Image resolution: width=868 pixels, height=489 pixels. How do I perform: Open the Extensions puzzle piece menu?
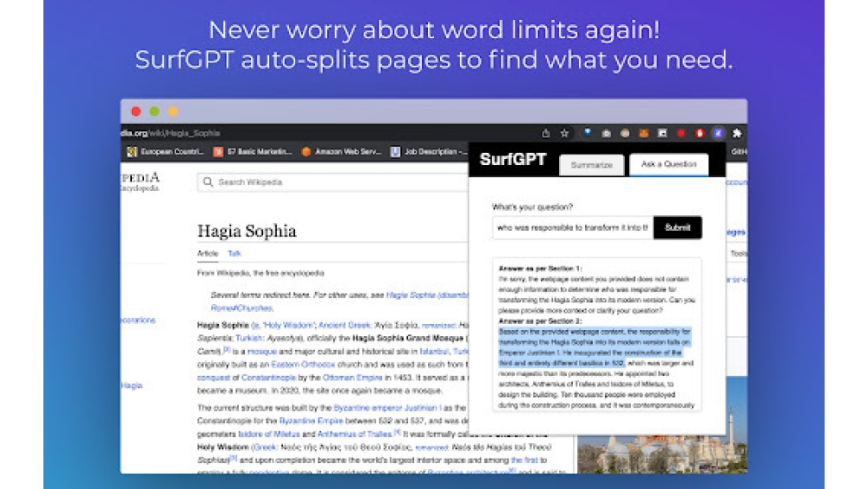tap(737, 134)
